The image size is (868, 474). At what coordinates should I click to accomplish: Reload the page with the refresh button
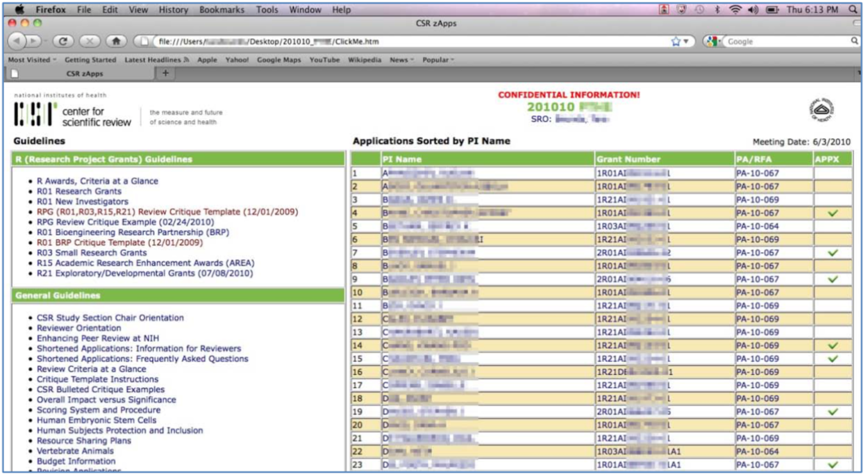tap(63, 42)
